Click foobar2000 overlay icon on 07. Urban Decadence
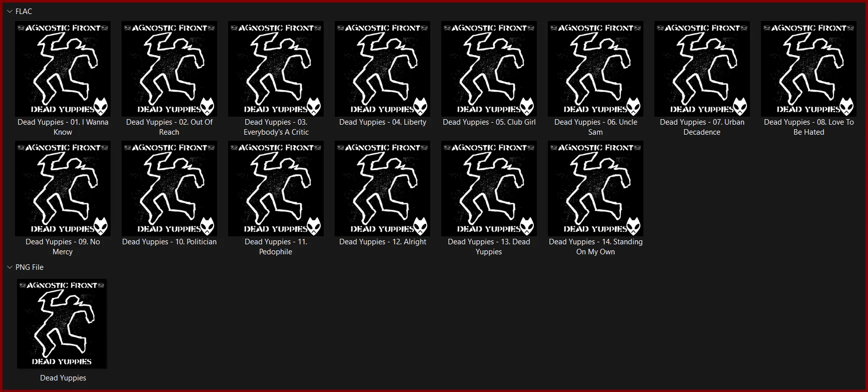 coord(740,107)
